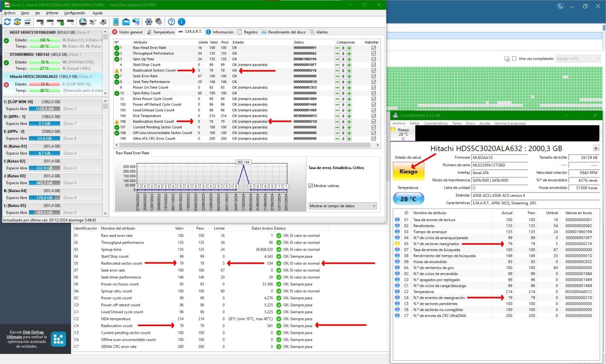Click the green minus for Spin Retry Count
The height and width of the screenshot is (364, 606).
point(337,93)
